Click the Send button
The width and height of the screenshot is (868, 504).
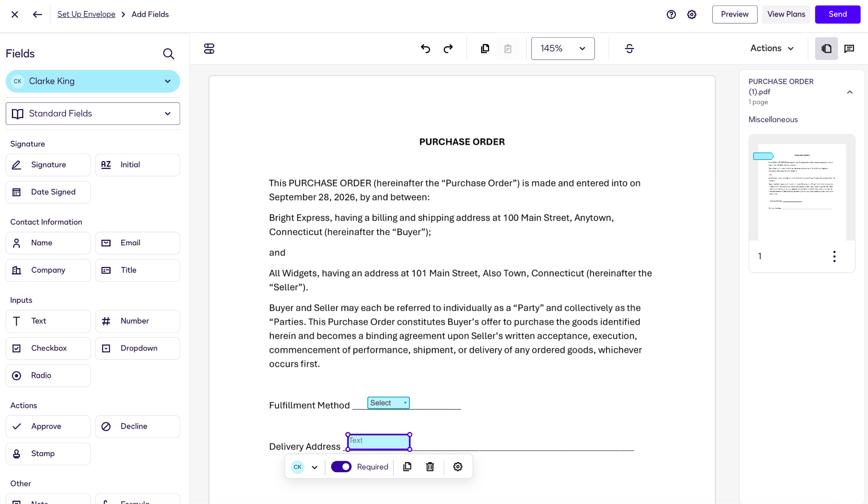(837, 14)
